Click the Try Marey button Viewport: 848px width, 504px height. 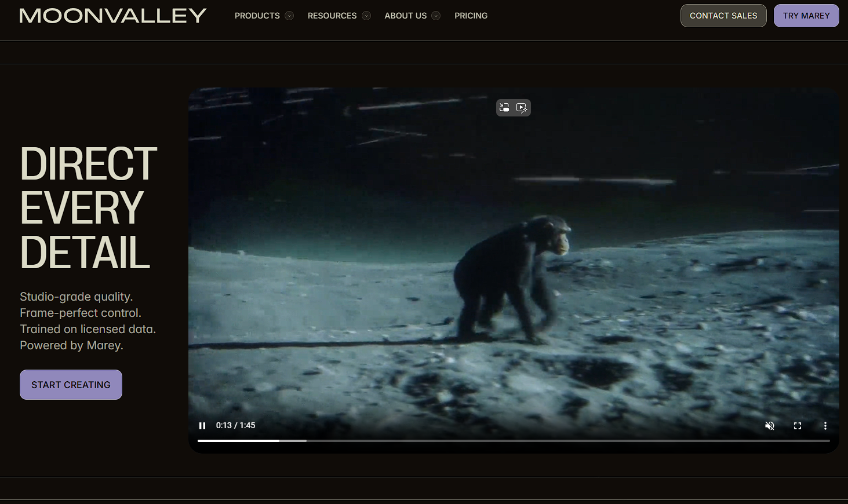(x=806, y=16)
